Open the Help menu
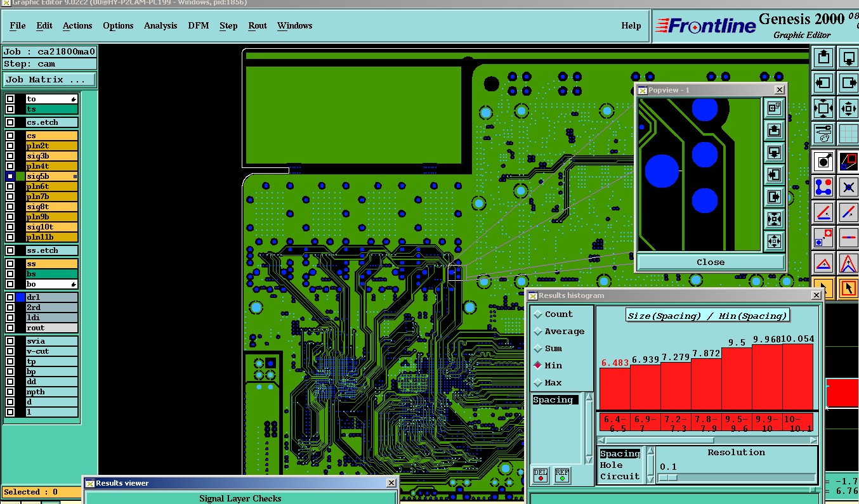The image size is (859, 504). point(631,25)
